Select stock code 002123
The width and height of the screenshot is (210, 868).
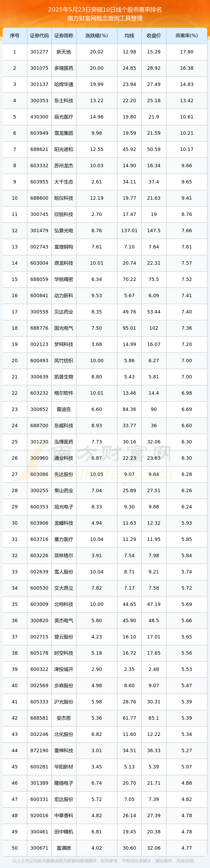[39, 344]
